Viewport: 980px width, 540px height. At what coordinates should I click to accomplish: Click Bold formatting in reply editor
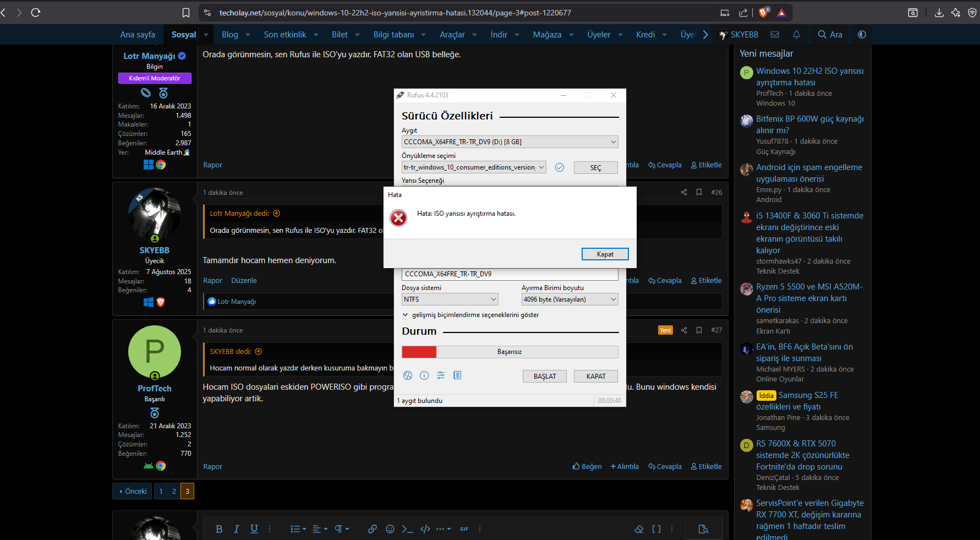[x=219, y=529]
